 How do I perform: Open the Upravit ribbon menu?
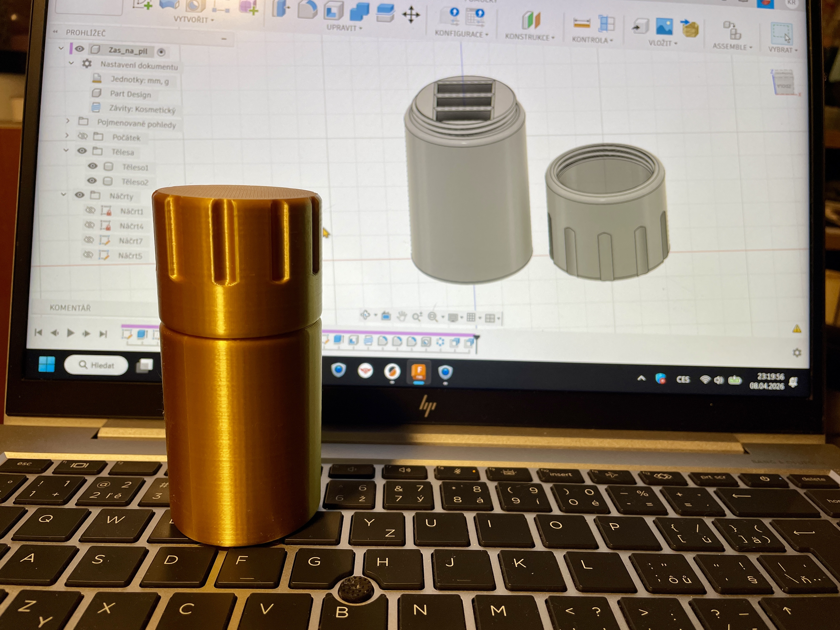pyautogui.click(x=342, y=27)
